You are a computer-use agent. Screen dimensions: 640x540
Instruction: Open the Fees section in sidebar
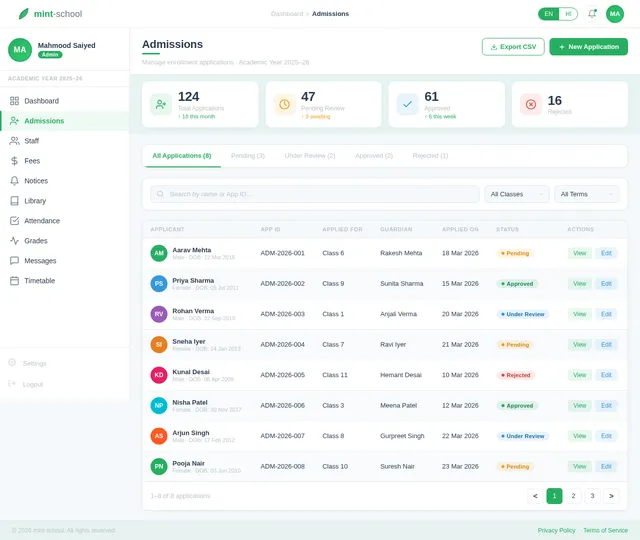32,160
